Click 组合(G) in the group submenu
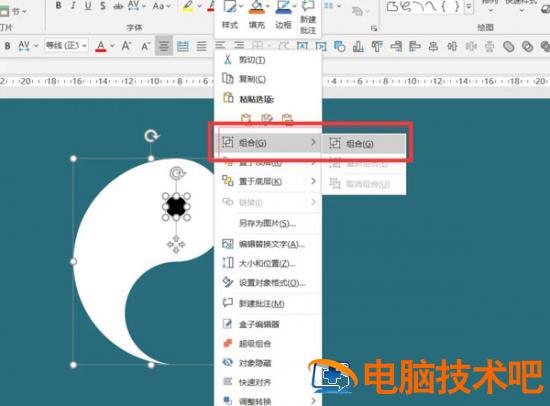 click(364, 144)
